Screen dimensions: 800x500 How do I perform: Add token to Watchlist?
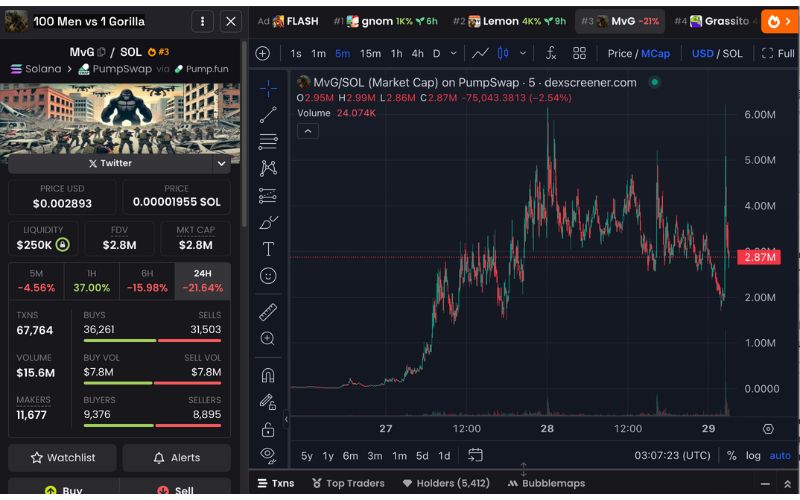pos(62,458)
